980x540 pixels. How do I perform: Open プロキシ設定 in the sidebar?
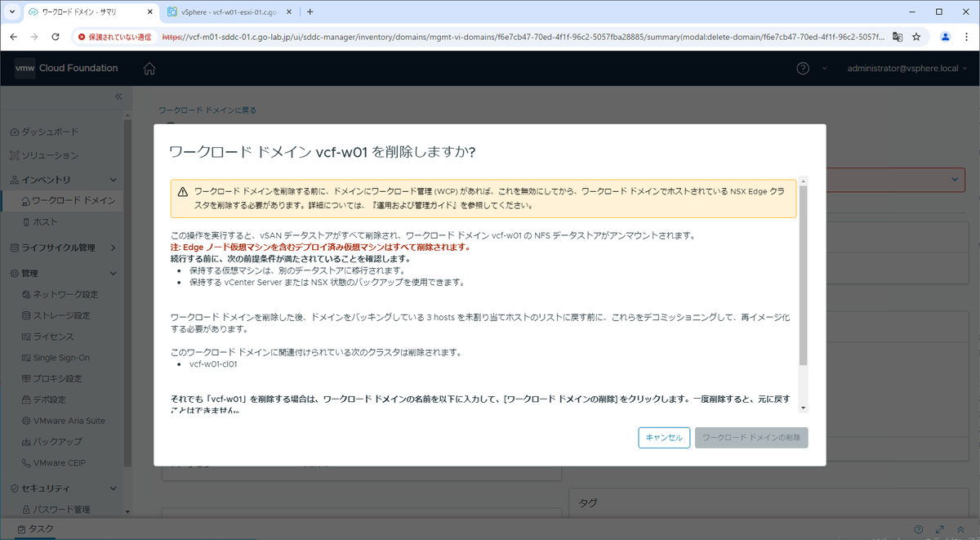(x=57, y=379)
